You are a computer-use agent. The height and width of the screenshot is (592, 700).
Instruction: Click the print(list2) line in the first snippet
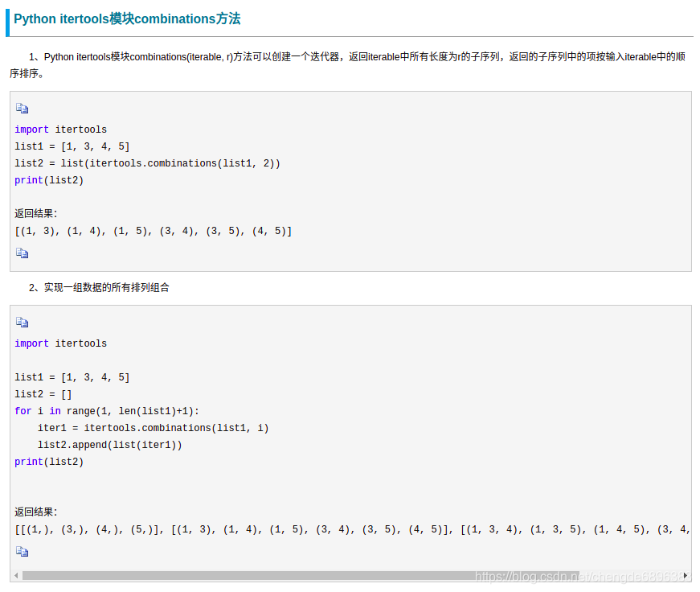coord(48,179)
